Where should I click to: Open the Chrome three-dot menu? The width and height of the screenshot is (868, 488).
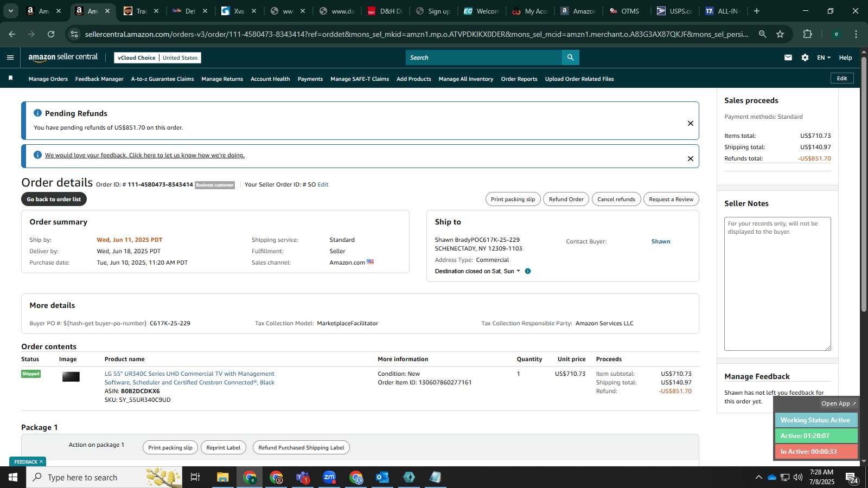point(856,34)
